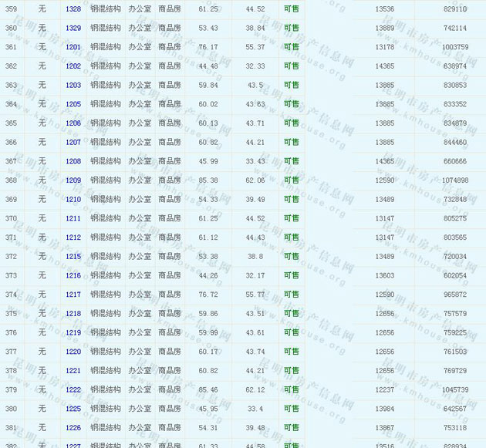Click the total price 1045739 cell
Viewport: 486px width, 448px height.
pyautogui.click(x=455, y=389)
